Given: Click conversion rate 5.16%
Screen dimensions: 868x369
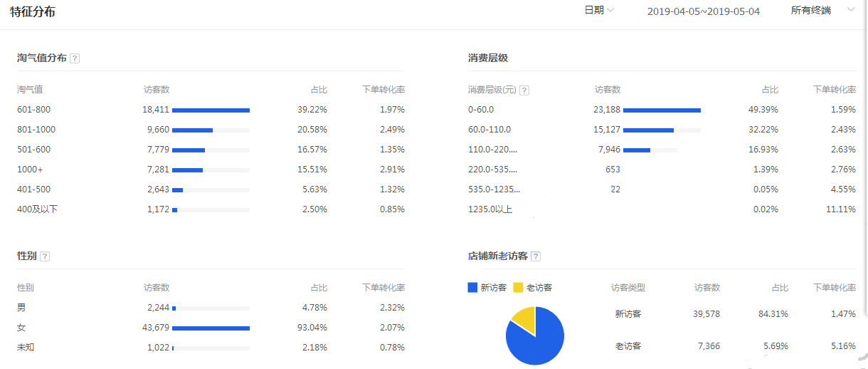Looking at the screenshot, I should pyautogui.click(x=843, y=346).
